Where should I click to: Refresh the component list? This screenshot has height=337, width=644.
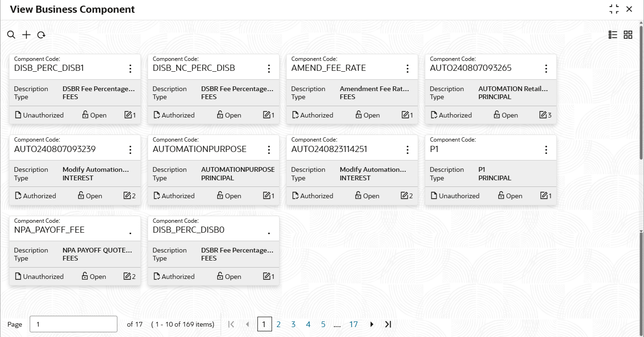tap(41, 35)
